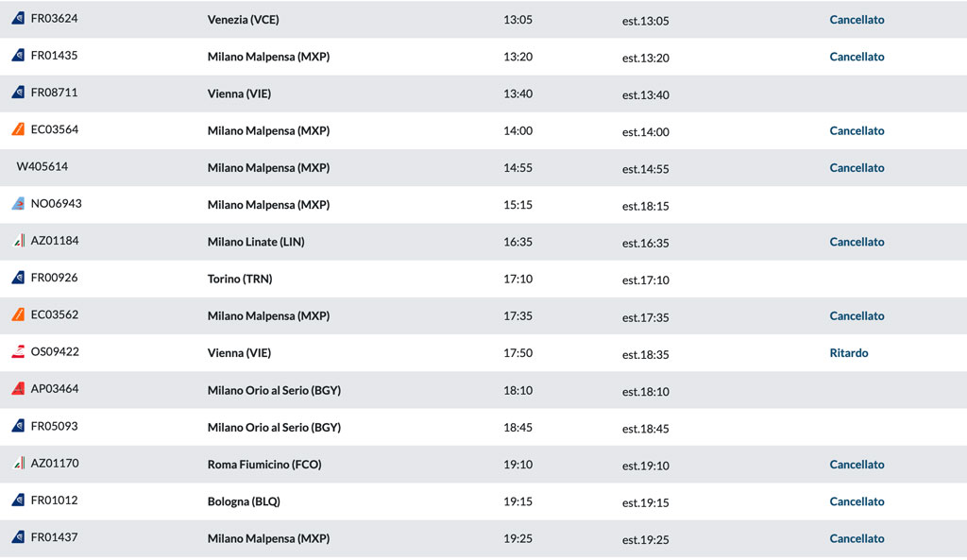
Task: Open the Cancellato status for flight FR03624
Action: point(857,20)
